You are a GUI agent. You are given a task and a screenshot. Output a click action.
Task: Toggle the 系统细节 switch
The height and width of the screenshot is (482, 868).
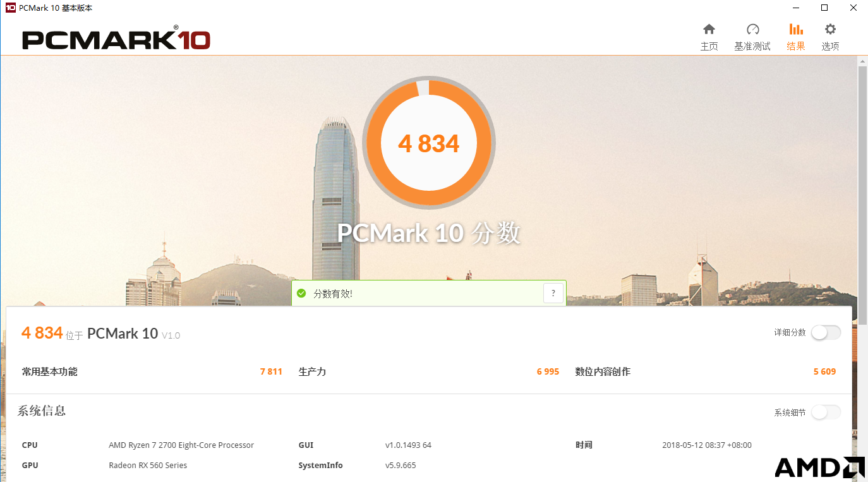[x=826, y=413]
